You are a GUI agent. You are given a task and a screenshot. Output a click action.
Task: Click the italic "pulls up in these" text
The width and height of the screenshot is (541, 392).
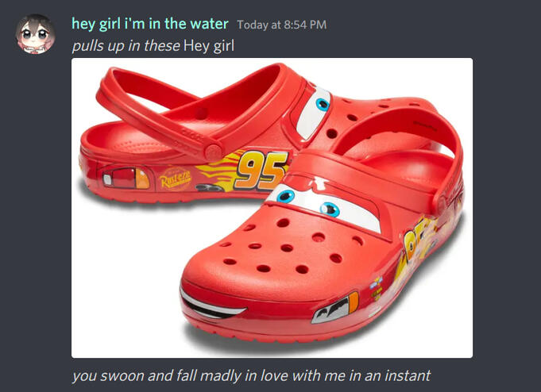coord(126,46)
